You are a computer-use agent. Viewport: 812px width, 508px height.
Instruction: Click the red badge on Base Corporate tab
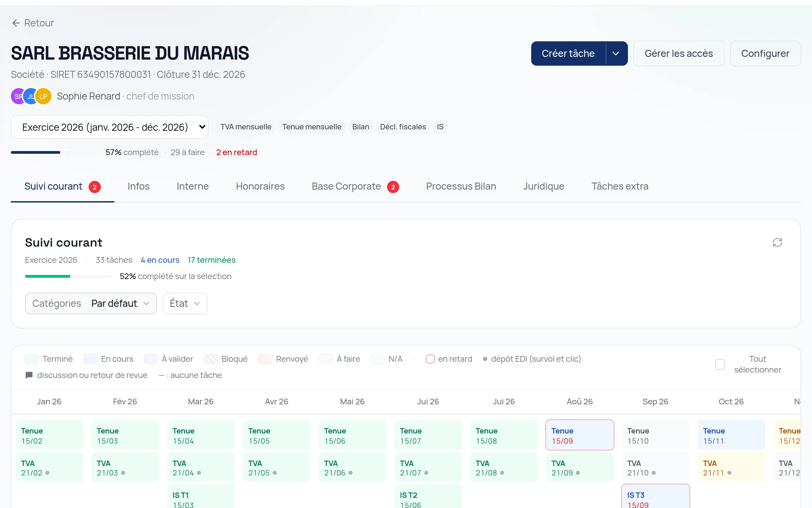coord(393,187)
